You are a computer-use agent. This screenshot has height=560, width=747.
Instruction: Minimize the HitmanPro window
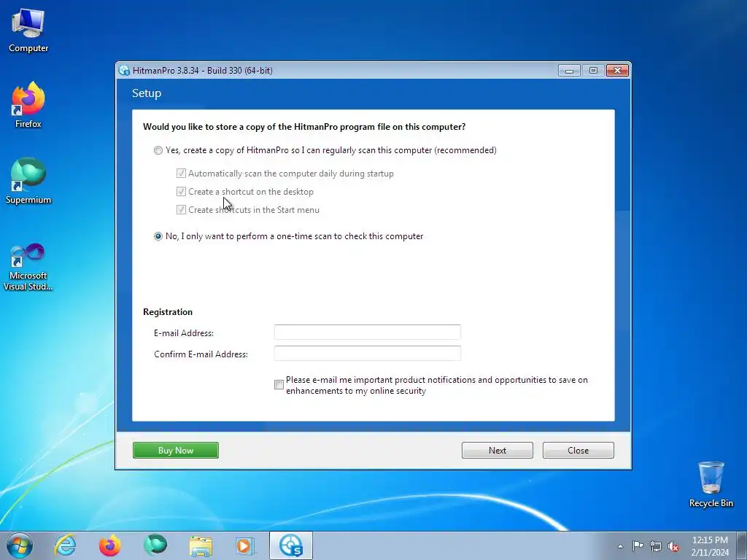[x=569, y=71]
